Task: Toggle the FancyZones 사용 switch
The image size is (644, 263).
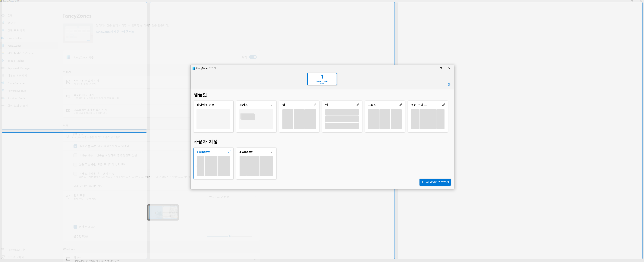Action: pos(253,57)
